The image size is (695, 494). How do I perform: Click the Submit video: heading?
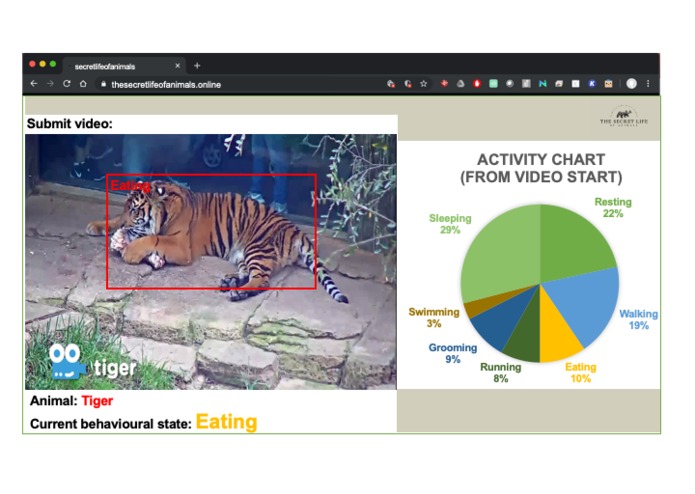tap(70, 124)
